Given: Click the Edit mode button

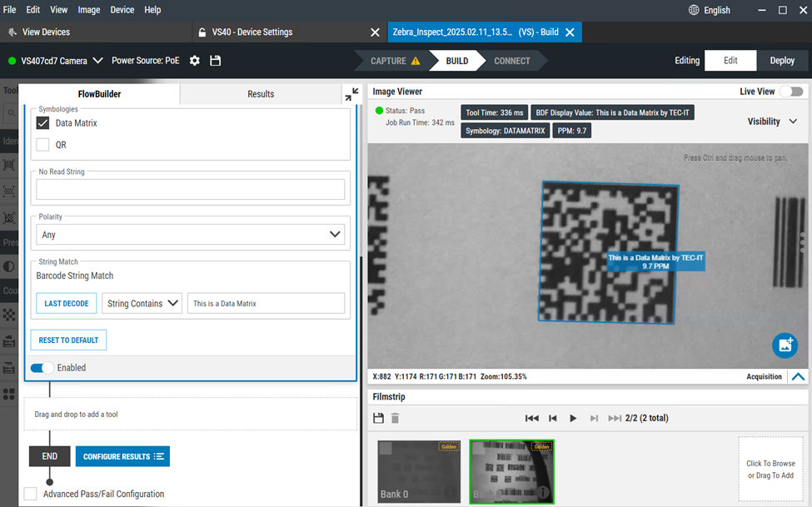Looking at the screenshot, I should pyautogui.click(x=730, y=61).
